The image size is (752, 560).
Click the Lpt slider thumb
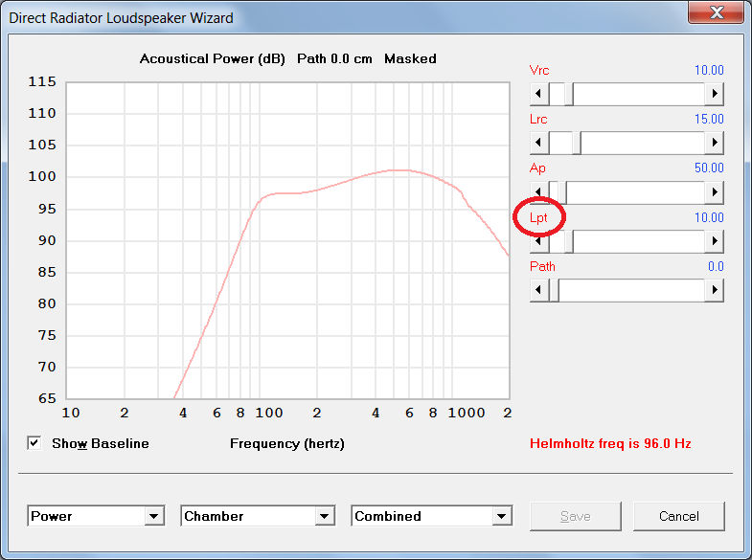click(569, 241)
